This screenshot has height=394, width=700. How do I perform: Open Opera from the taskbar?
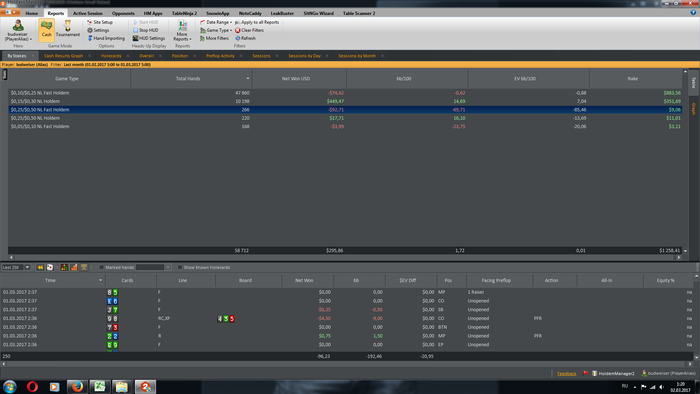(33, 387)
